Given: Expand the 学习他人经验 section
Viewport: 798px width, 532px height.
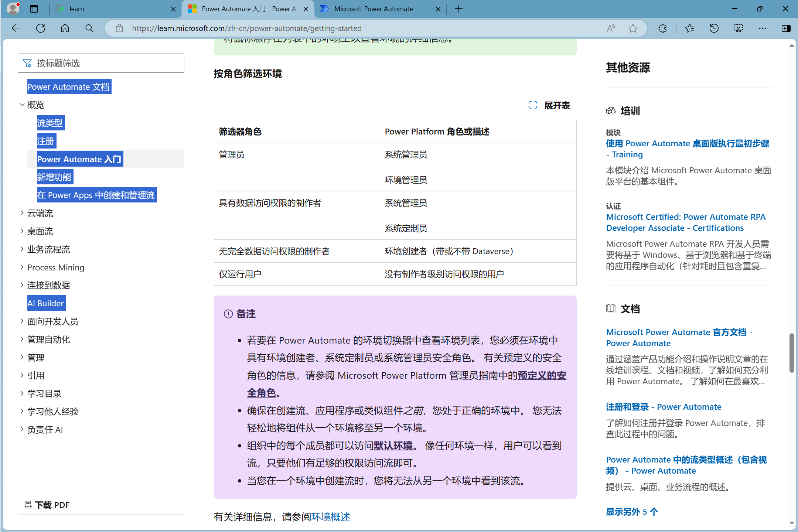Looking at the screenshot, I should point(22,411).
